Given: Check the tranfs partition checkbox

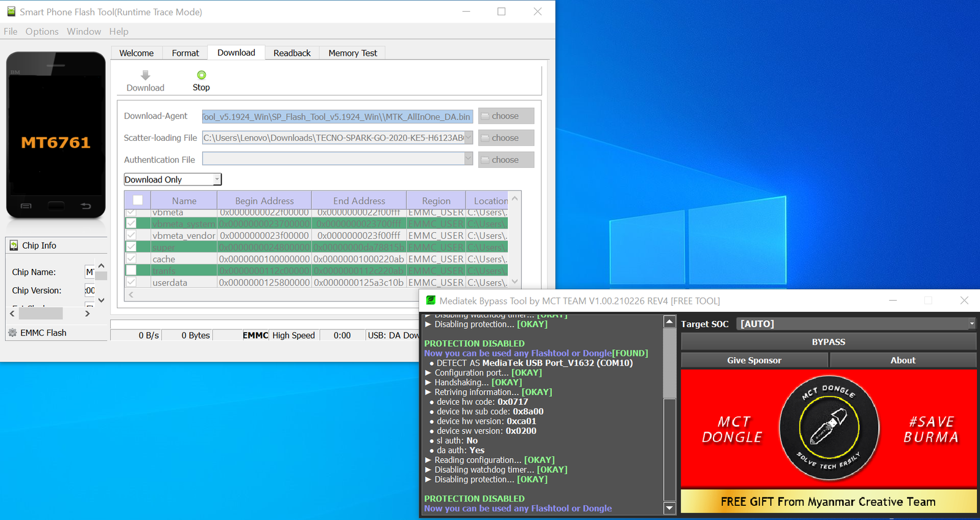Looking at the screenshot, I should 131,271.
